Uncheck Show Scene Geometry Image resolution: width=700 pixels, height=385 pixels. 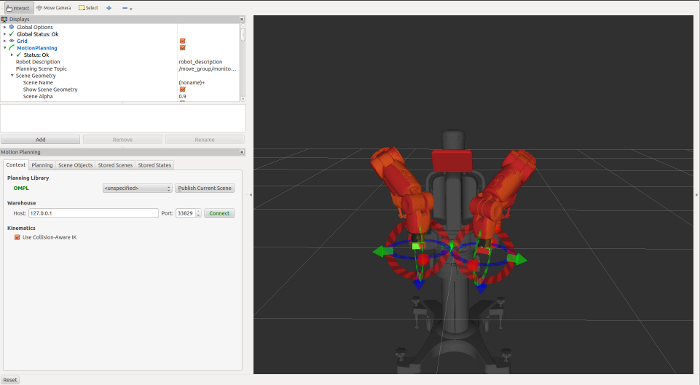coord(182,89)
